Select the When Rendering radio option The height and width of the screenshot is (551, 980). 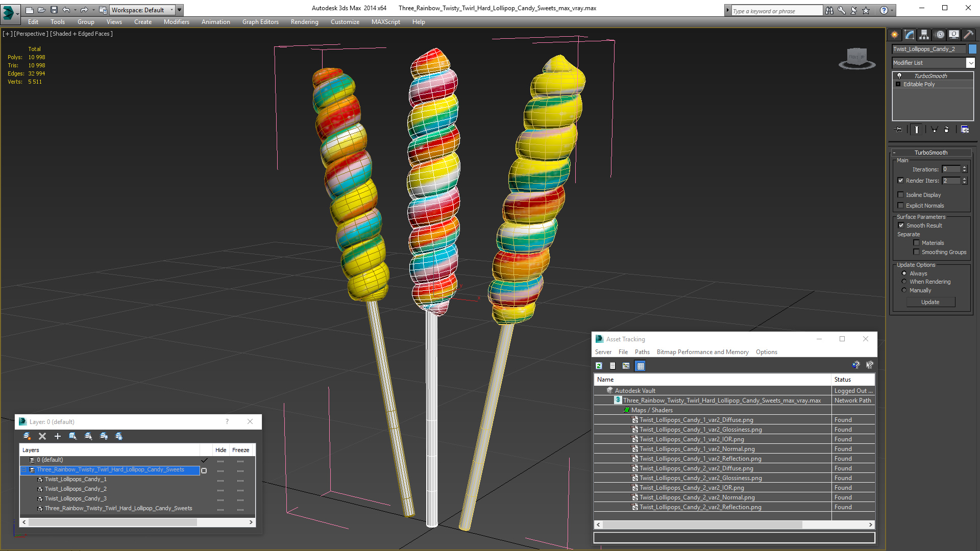click(x=904, y=282)
